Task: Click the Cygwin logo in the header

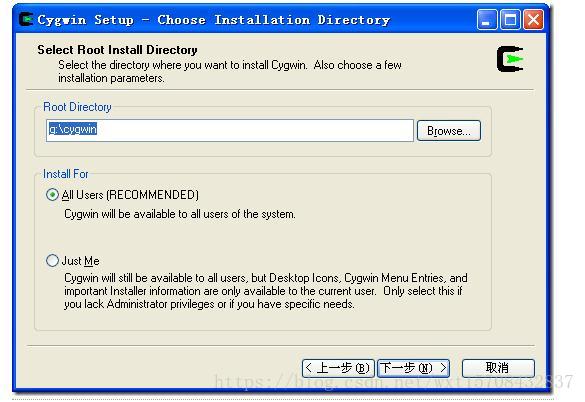Action: 510,59
